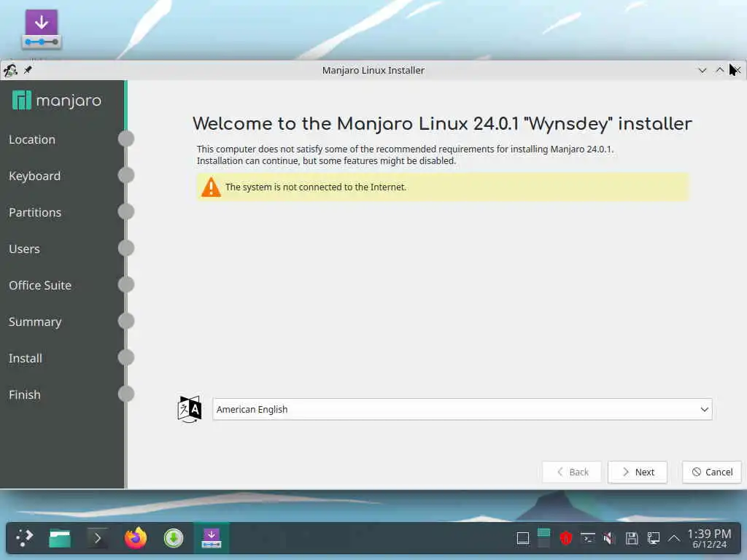Viewport: 747px width, 560px height.
Task: Open the clock showing 1:39 PM
Action: pos(709,539)
